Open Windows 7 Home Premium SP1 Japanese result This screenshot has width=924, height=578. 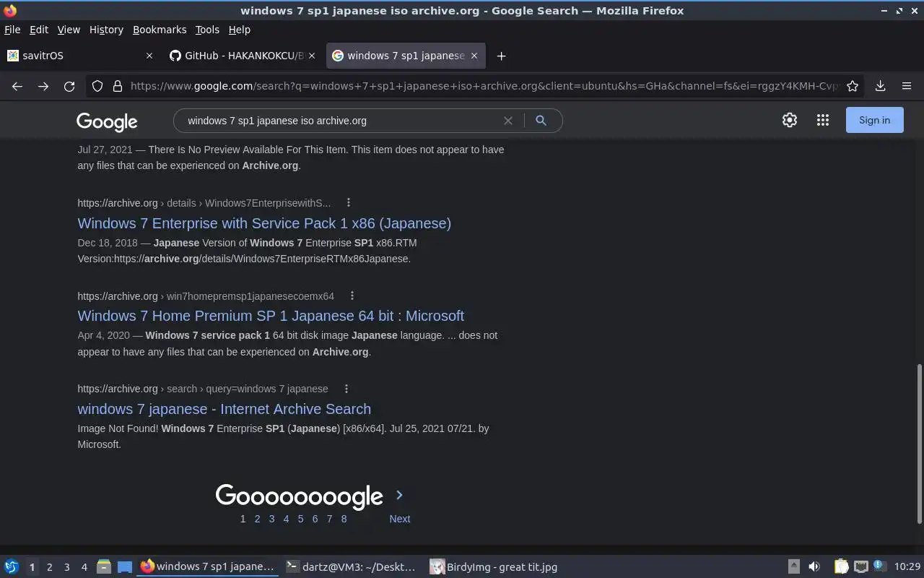(x=271, y=316)
